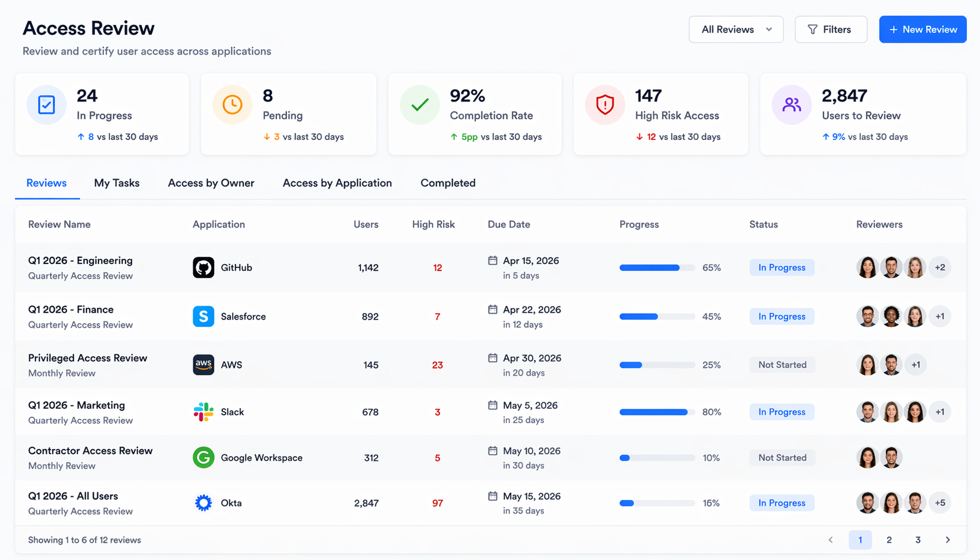Image resolution: width=980 pixels, height=560 pixels.
Task: Open the Filters panel
Action: tap(831, 29)
